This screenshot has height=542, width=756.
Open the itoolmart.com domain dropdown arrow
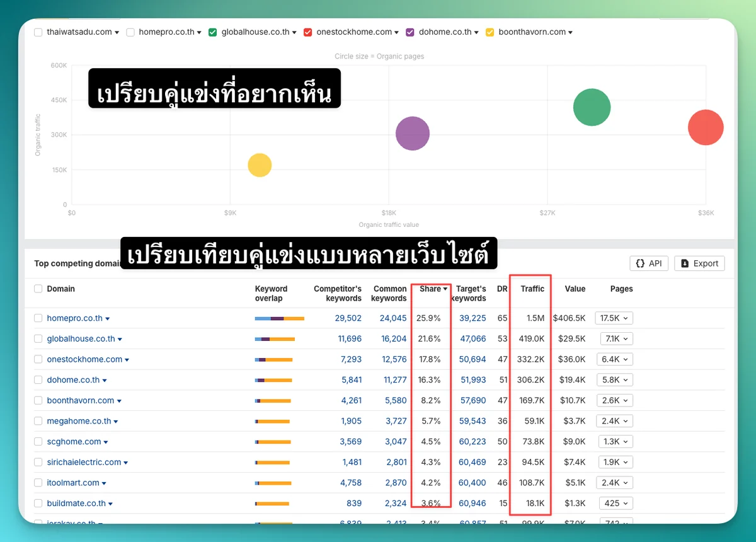pyautogui.click(x=104, y=483)
